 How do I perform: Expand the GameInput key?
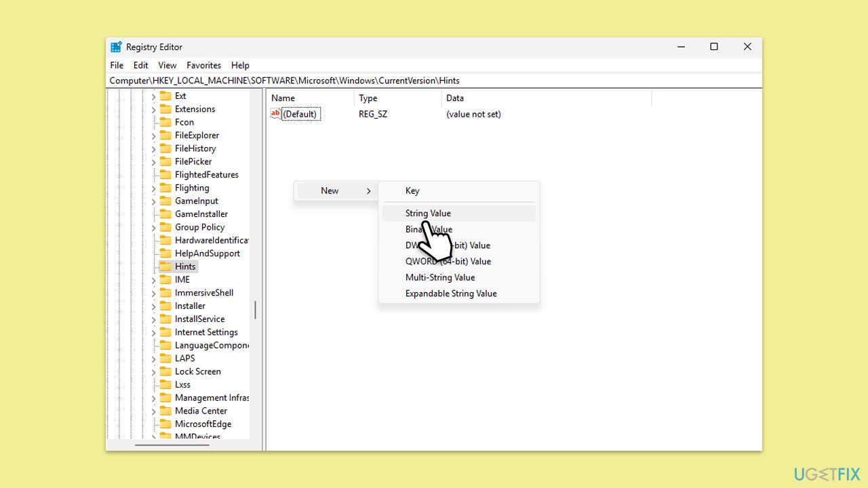point(153,201)
